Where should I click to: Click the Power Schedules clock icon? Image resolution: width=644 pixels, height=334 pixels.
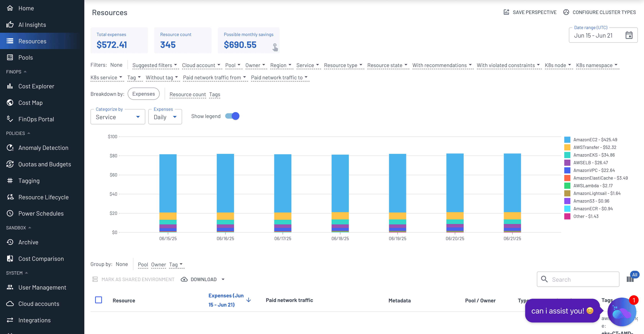click(10, 213)
